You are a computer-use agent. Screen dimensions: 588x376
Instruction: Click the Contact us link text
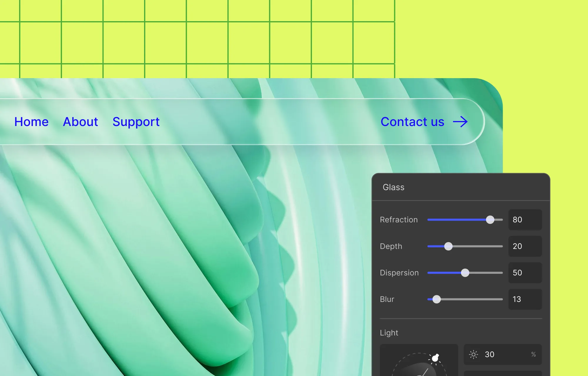click(412, 122)
